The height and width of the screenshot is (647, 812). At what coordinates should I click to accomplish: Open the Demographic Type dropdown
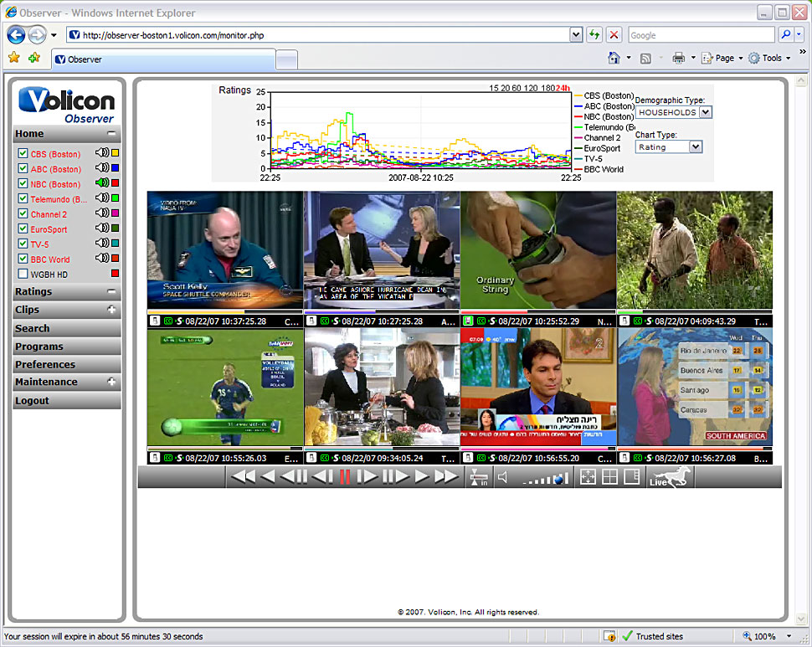[673, 112]
